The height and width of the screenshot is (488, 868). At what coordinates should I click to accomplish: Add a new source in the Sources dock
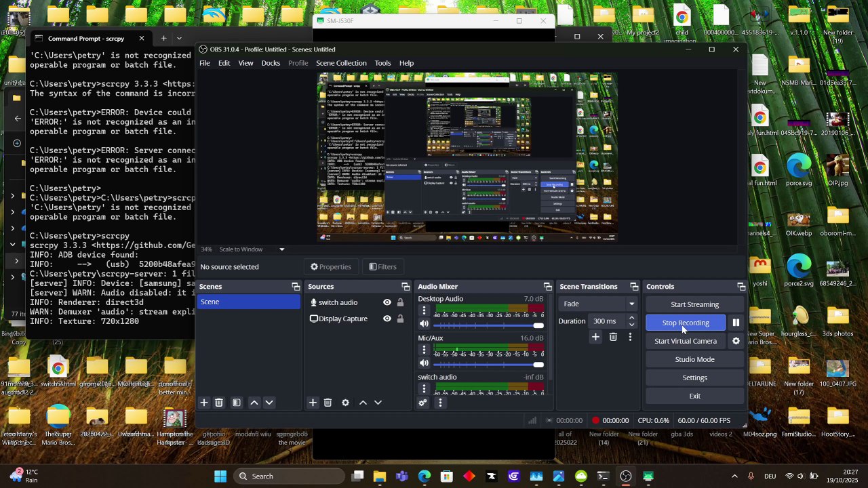313,403
